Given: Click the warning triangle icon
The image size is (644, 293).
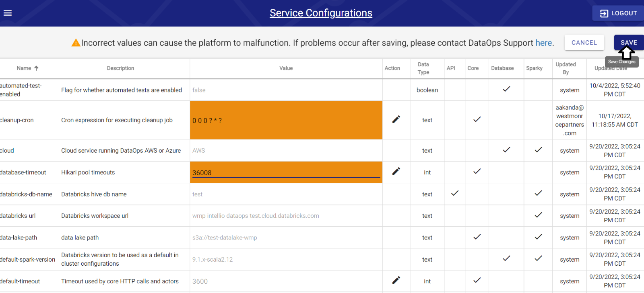Looking at the screenshot, I should [76, 43].
